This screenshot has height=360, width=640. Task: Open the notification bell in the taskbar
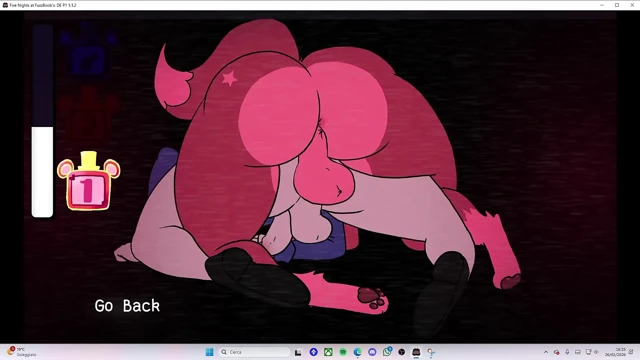tap(631, 352)
